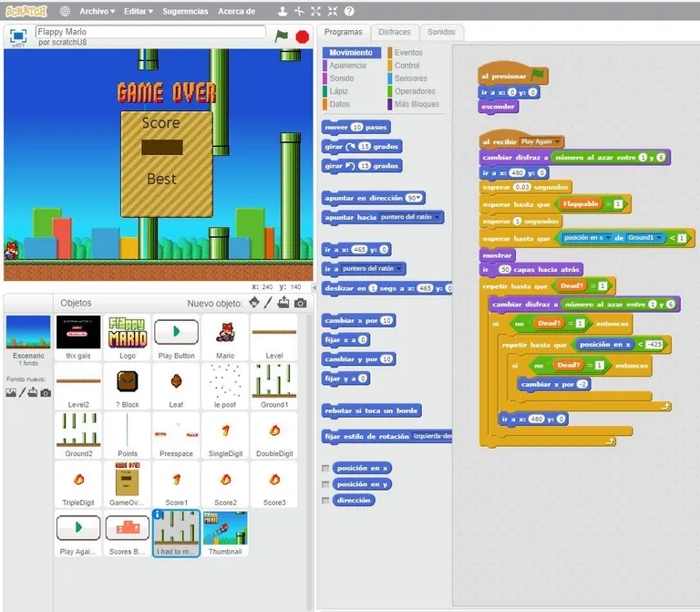Select the Más Bloques category
This screenshot has height=612, width=700.
[417, 104]
